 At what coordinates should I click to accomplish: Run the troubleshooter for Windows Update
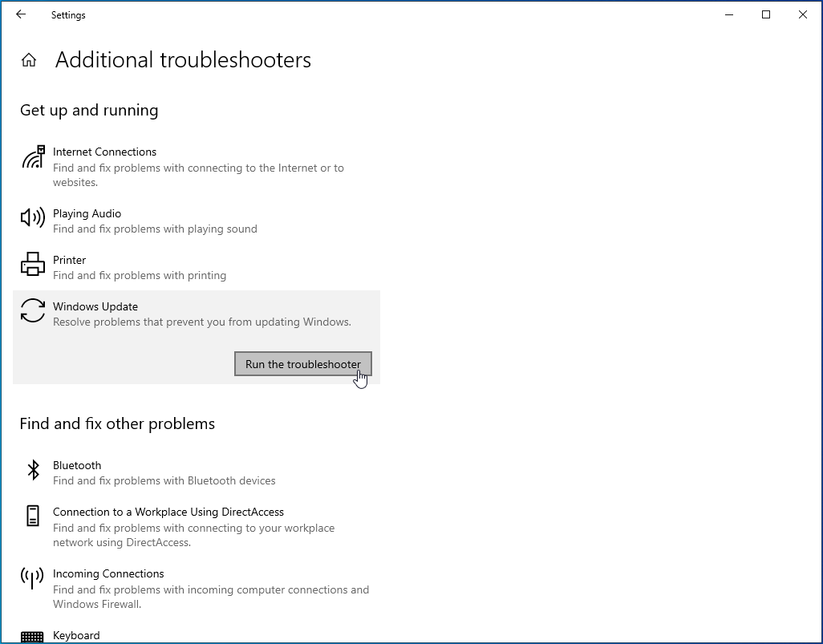pyautogui.click(x=303, y=364)
